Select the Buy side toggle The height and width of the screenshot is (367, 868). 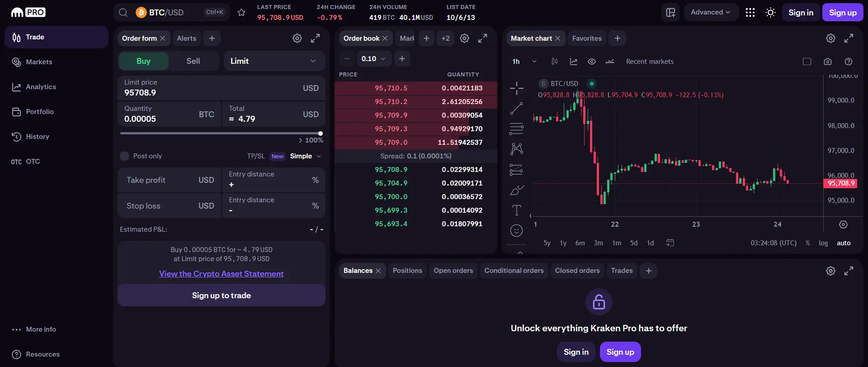click(x=144, y=61)
